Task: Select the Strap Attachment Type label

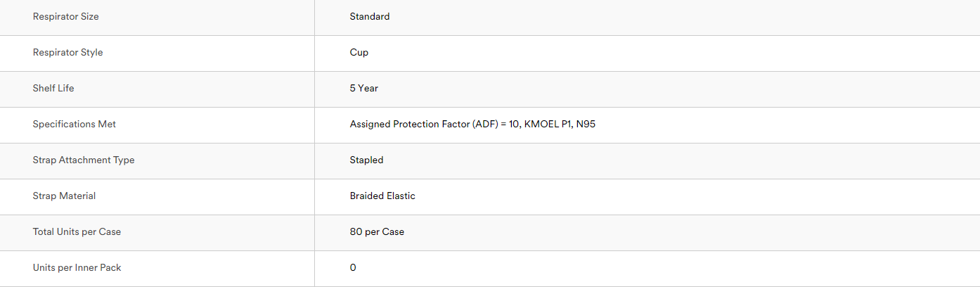Action: (84, 160)
